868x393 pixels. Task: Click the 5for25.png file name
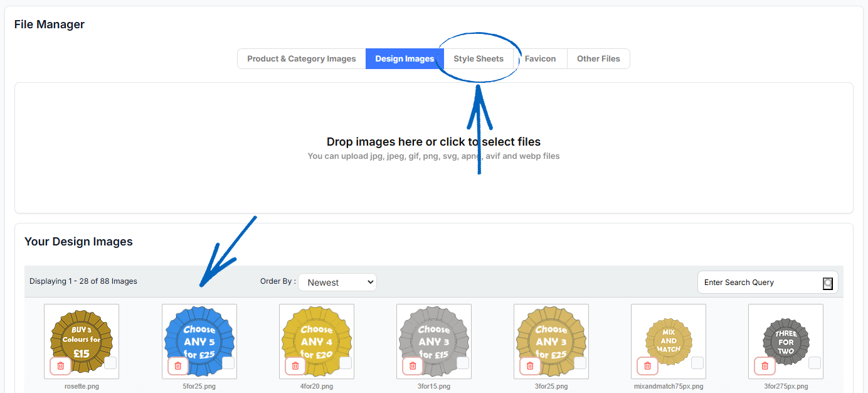(199, 386)
